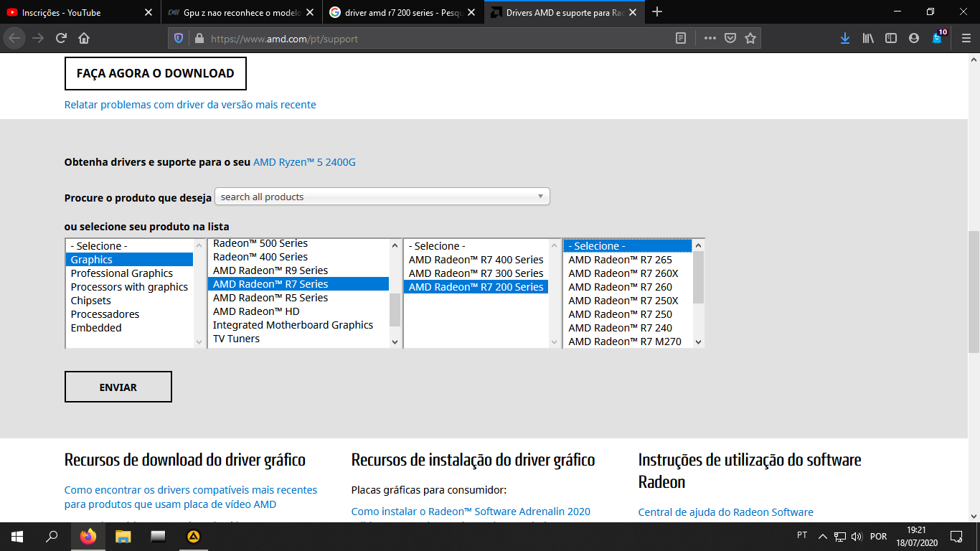The height and width of the screenshot is (551, 980).
Task: Select Professional Graphics in category list
Action: coord(129,273)
